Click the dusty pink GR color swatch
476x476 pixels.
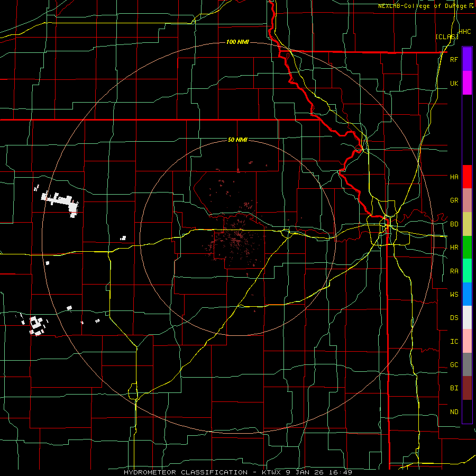pos(467,200)
